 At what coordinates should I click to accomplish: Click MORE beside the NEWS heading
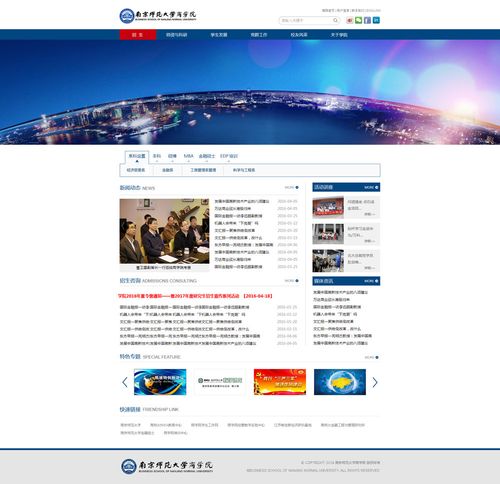coord(292,188)
